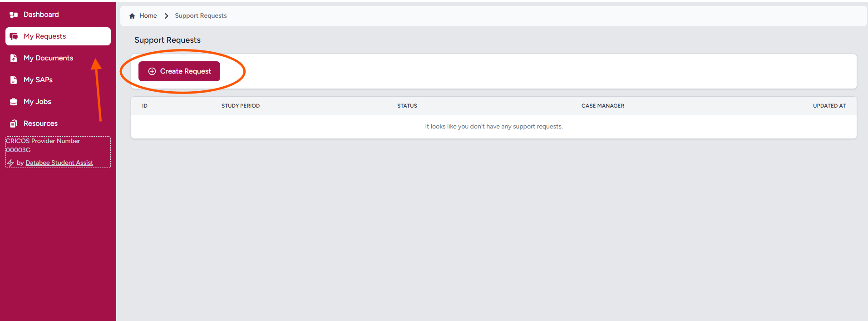Select My Requests in sidebar
The image size is (868, 321).
tap(58, 36)
